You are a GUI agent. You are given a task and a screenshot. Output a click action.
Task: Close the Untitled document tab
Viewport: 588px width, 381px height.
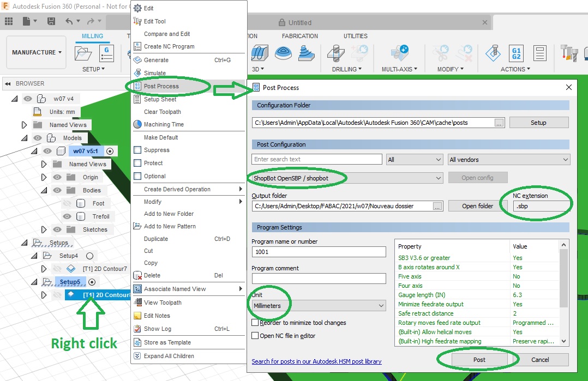484,22
